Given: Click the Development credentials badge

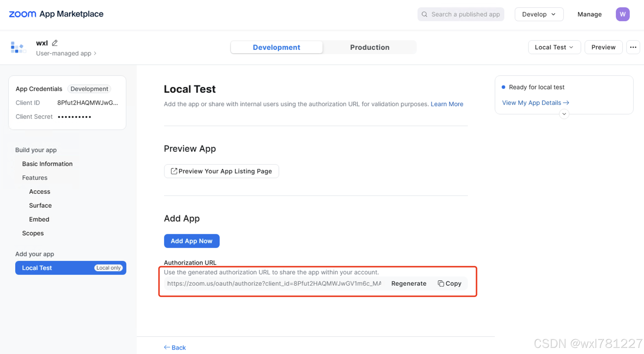Looking at the screenshot, I should click(89, 89).
